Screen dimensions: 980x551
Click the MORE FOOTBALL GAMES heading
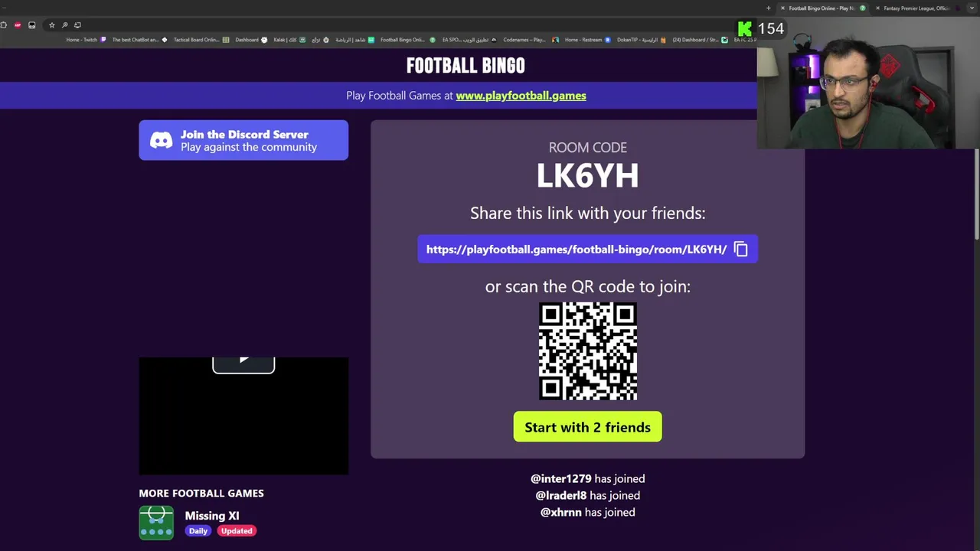201,494
